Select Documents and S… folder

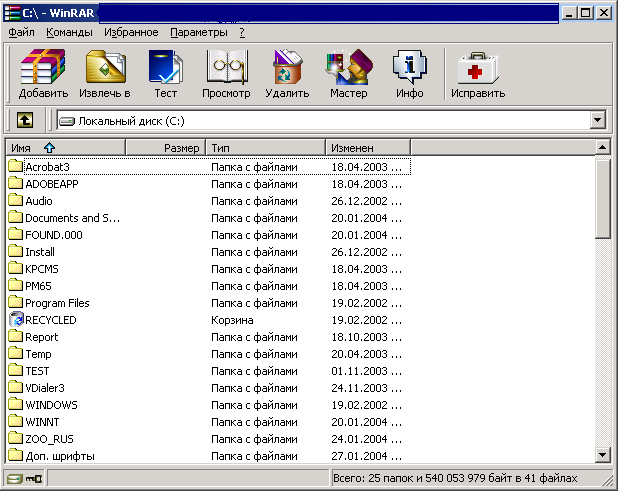click(x=73, y=218)
